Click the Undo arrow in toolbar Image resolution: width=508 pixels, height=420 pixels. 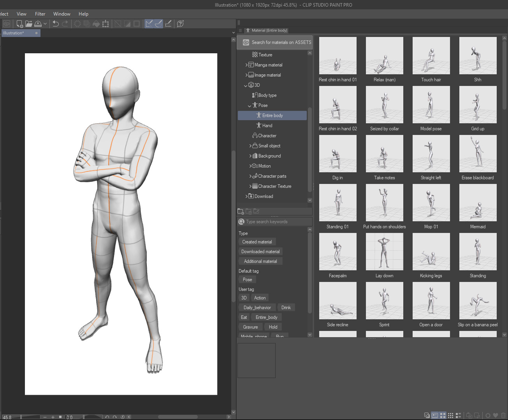pyautogui.click(x=56, y=24)
